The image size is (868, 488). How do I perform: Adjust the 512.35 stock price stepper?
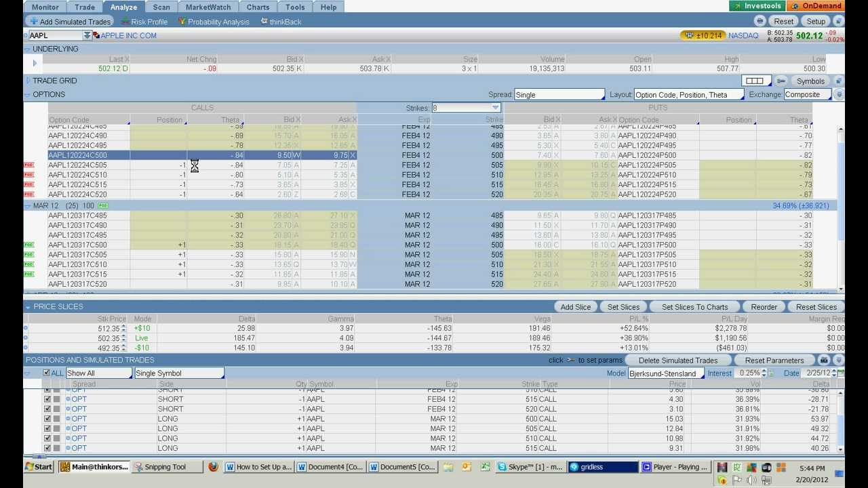(123, 329)
